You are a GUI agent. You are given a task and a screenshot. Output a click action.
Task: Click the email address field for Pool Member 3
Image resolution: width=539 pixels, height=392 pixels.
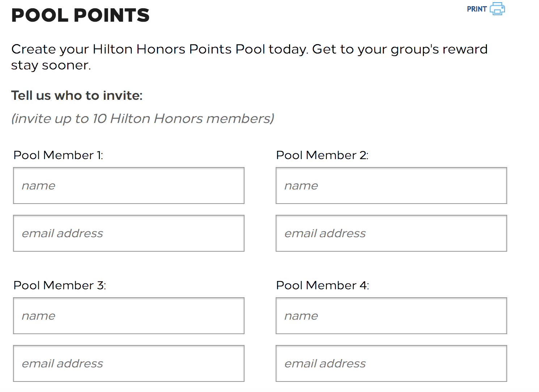(x=128, y=363)
